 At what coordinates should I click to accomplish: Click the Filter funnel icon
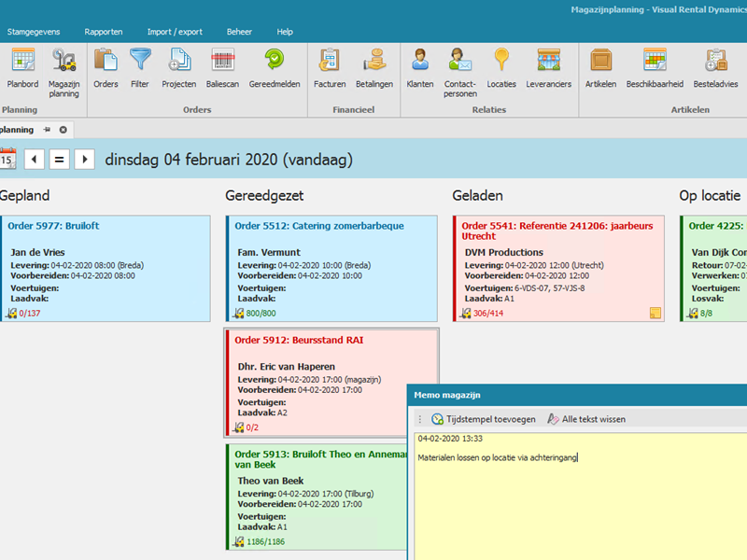pyautogui.click(x=140, y=68)
